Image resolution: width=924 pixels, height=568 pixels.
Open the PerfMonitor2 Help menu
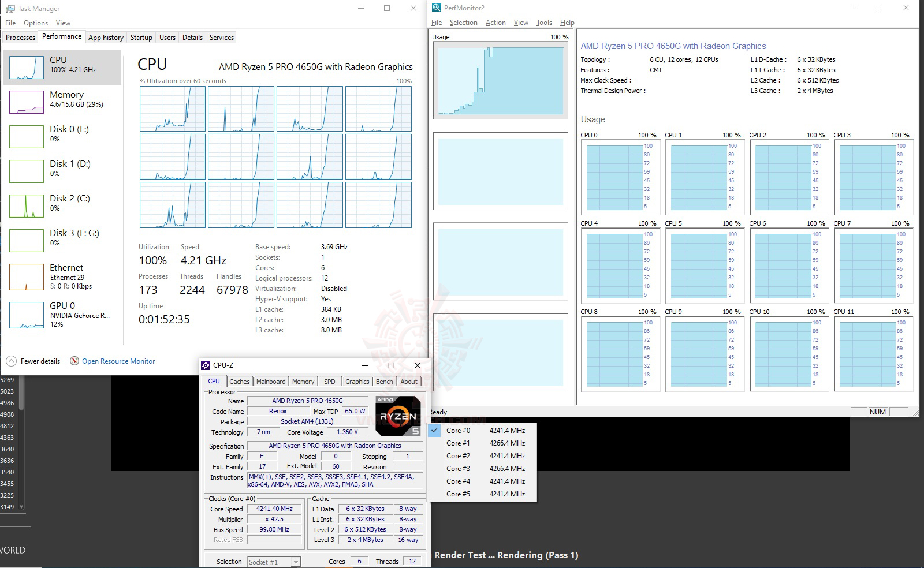(x=567, y=23)
